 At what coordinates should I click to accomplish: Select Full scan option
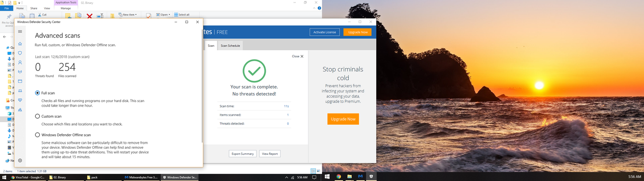tap(37, 93)
